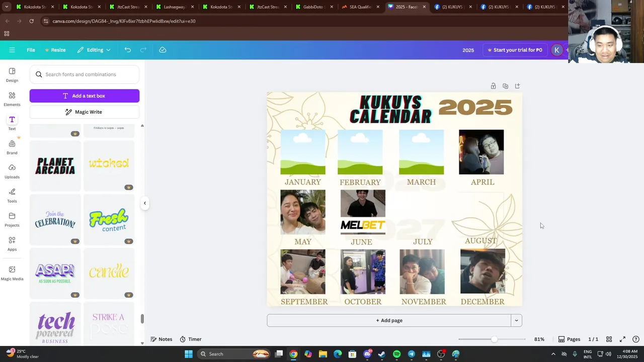Open Windows Start menu
644x362 pixels.
pos(189,354)
